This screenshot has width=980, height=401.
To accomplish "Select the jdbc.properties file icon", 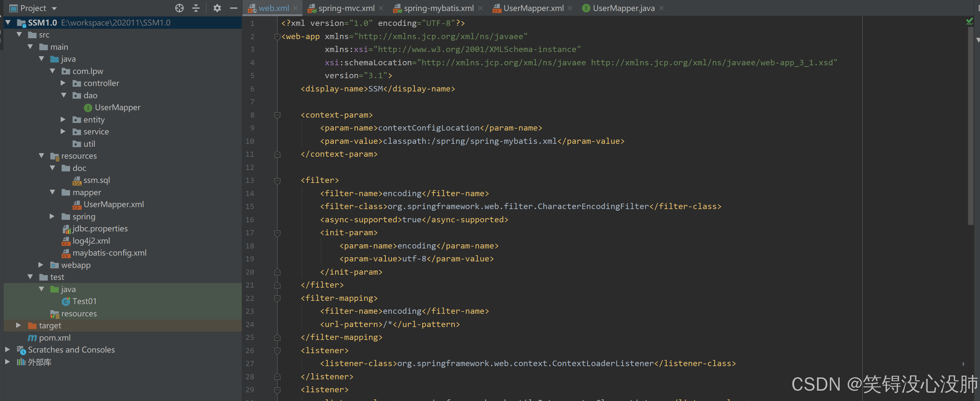I will click(x=66, y=229).
